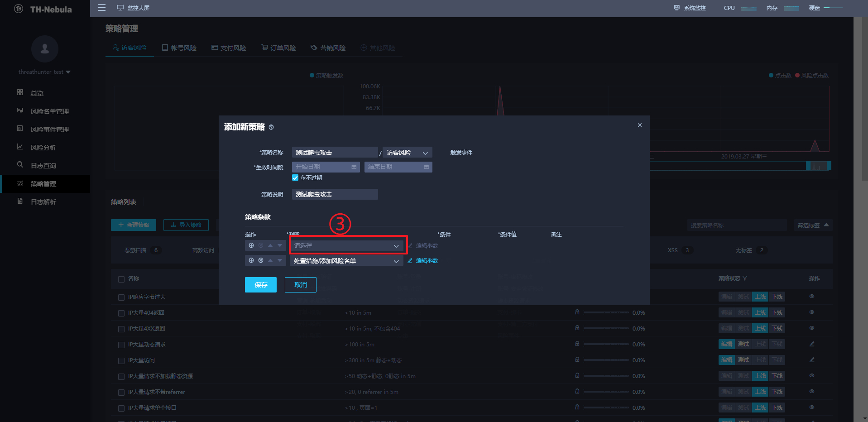
Task: Switch to 支付风险 tab
Action: tap(229, 48)
